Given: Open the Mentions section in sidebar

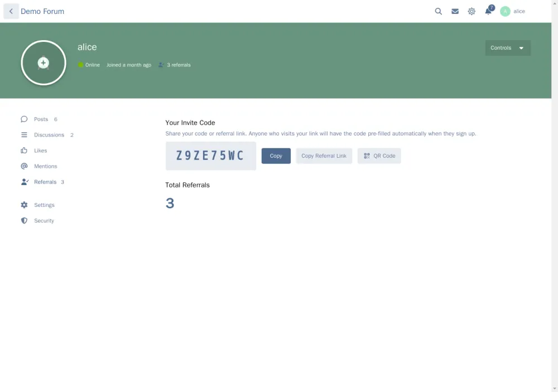Looking at the screenshot, I should (39, 166).
